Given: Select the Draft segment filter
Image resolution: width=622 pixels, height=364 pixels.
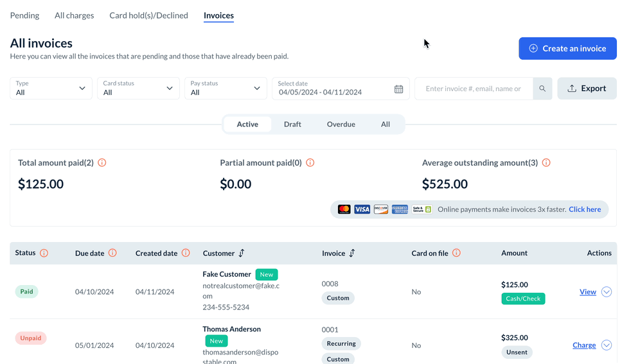Looking at the screenshot, I should [x=292, y=125].
